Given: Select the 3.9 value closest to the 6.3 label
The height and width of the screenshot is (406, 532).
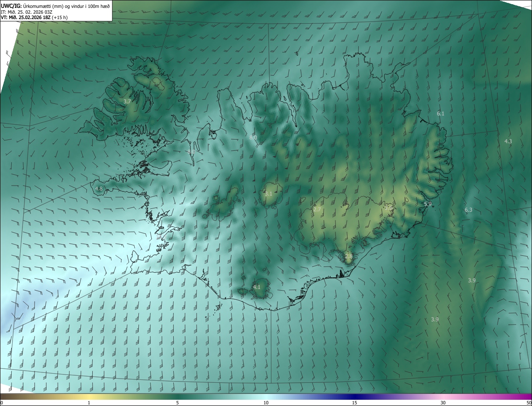Looking at the screenshot, I should (x=472, y=280).
